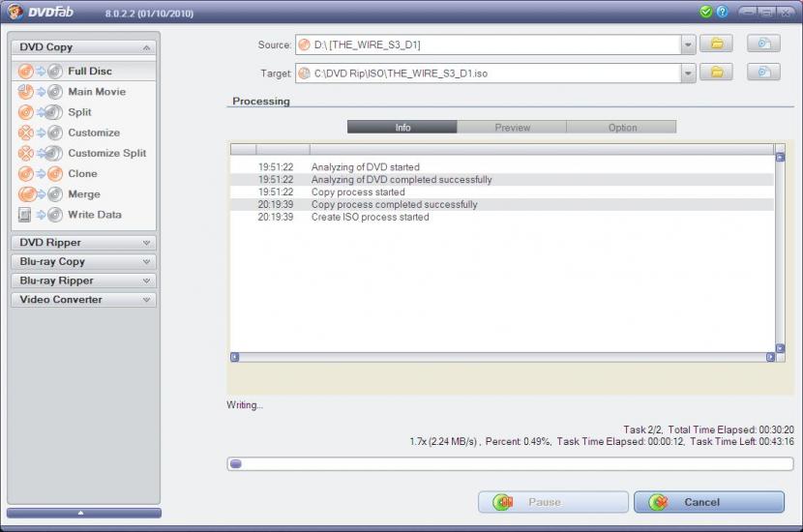Click the log's horizontal scroll right arrow

tap(770, 357)
